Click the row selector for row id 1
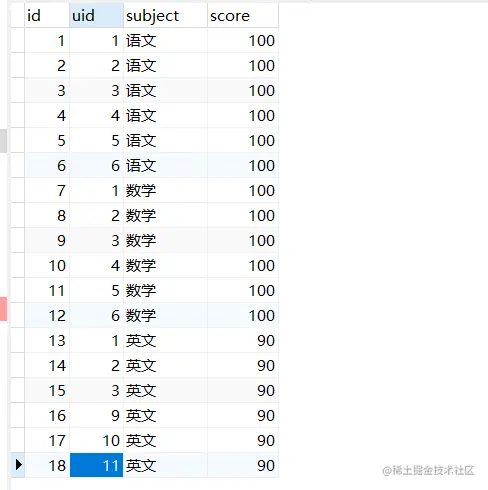The image size is (488, 490). click(x=18, y=40)
